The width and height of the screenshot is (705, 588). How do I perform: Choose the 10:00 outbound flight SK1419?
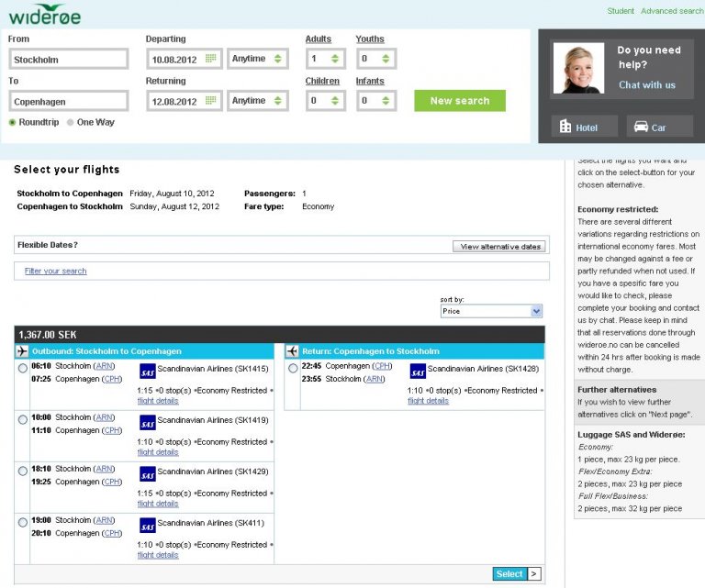pyautogui.click(x=23, y=420)
